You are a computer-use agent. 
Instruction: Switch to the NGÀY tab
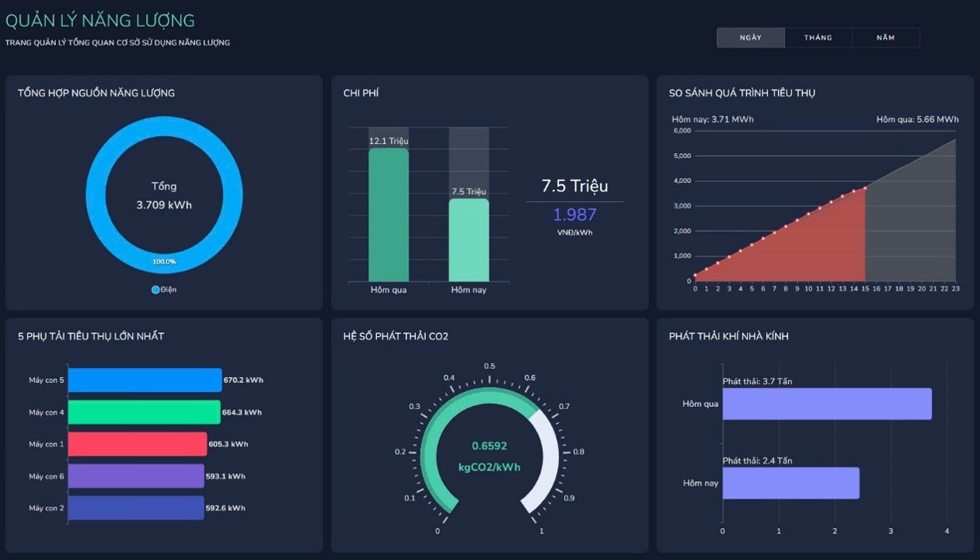click(751, 37)
